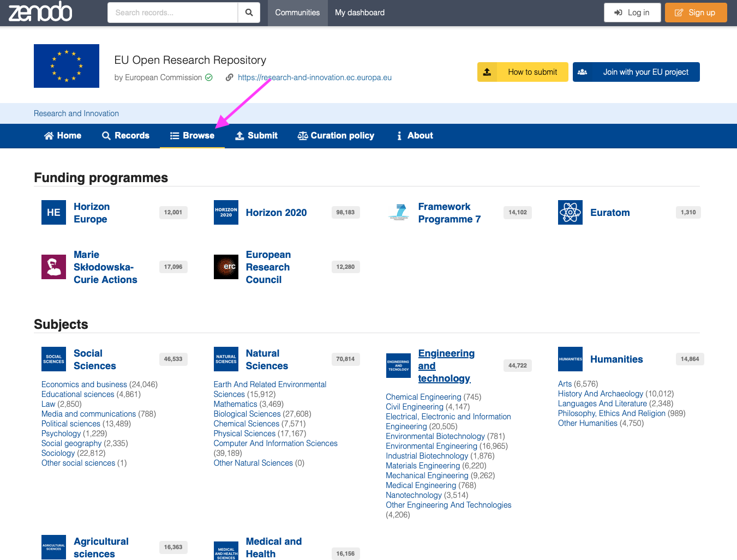This screenshot has width=737, height=560.
Task: Open the Humanities subject heading
Action: (x=616, y=359)
